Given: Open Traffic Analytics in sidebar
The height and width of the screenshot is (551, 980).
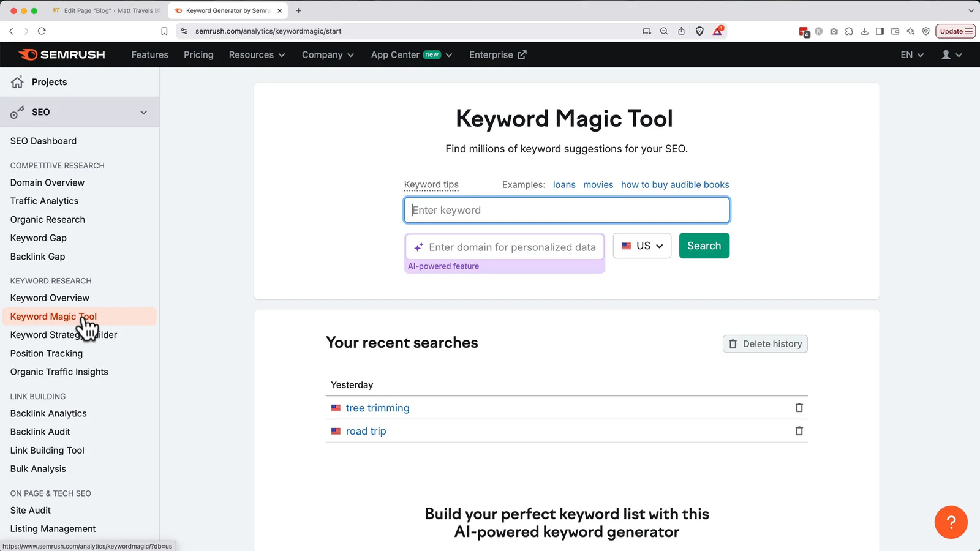Looking at the screenshot, I should click(x=44, y=201).
